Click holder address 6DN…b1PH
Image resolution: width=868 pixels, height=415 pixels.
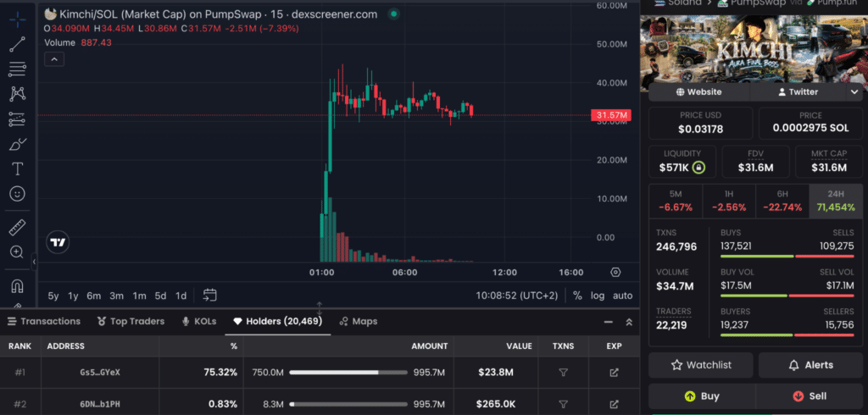point(100,404)
